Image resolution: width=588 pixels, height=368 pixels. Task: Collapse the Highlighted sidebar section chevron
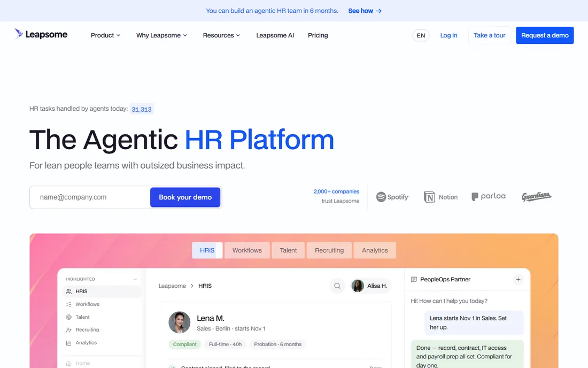pyautogui.click(x=135, y=279)
